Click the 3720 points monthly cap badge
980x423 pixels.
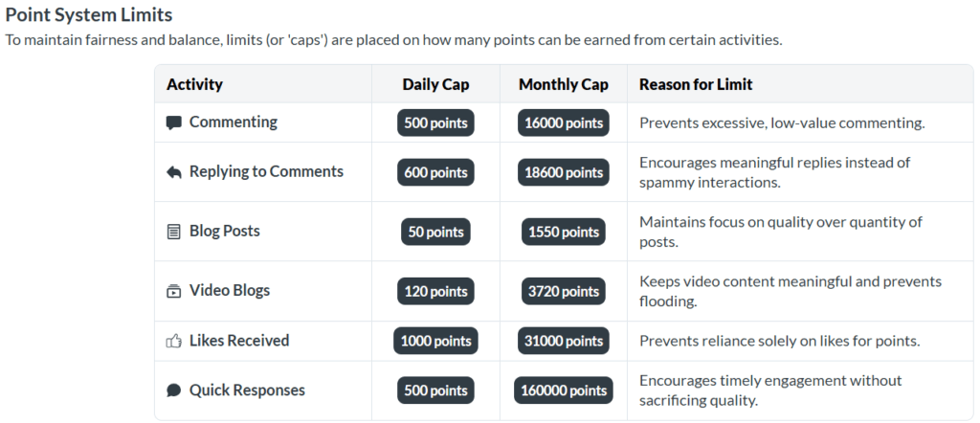(x=564, y=291)
